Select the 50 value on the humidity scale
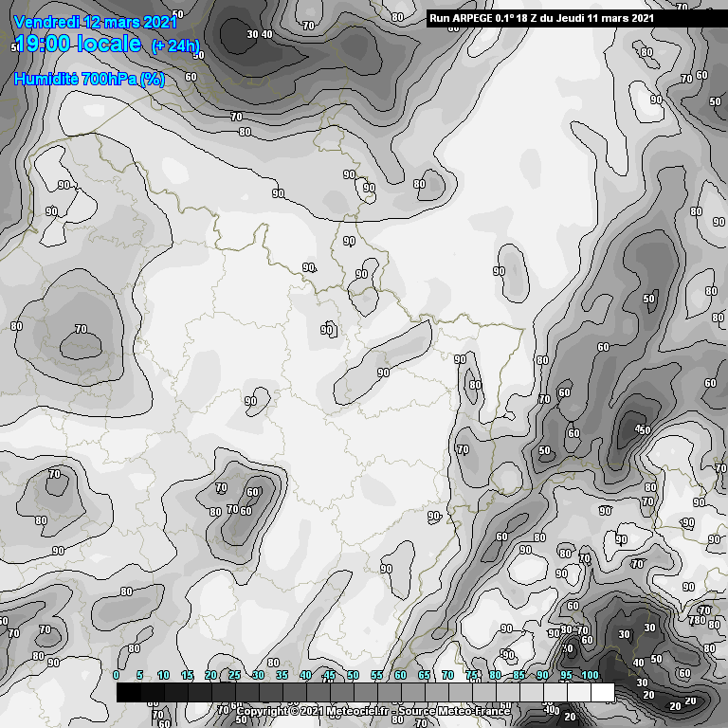The height and width of the screenshot is (728, 728). point(353,675)
